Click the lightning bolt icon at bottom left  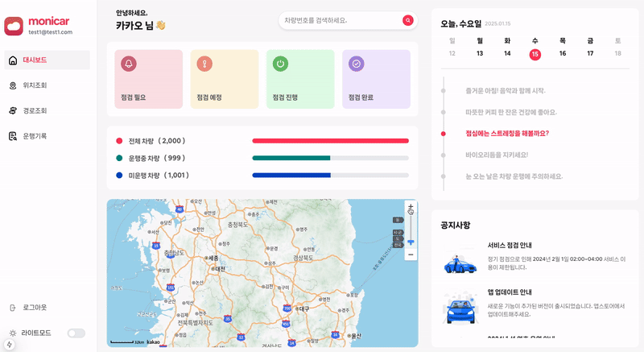click(9, 345)
